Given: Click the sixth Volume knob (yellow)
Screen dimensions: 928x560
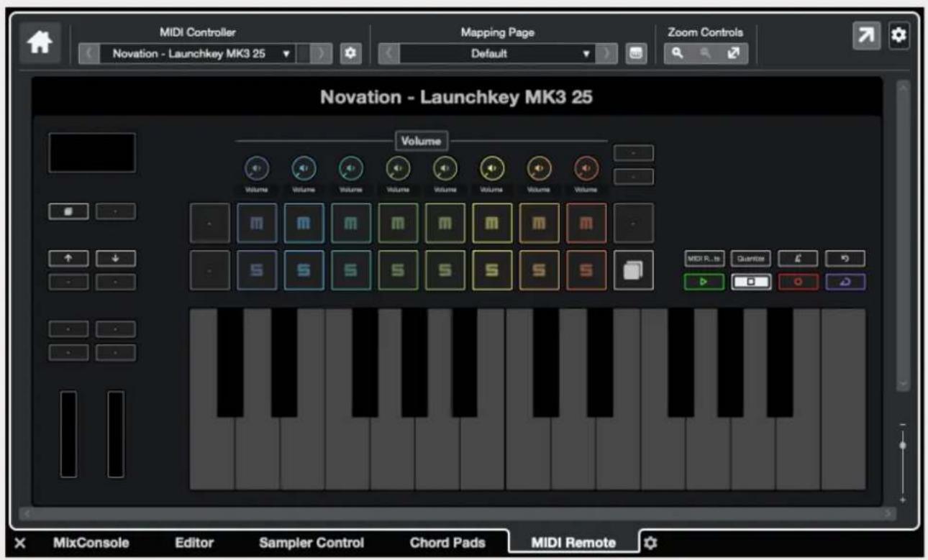Looking at the screenshot, I should (x=493, y=169).
